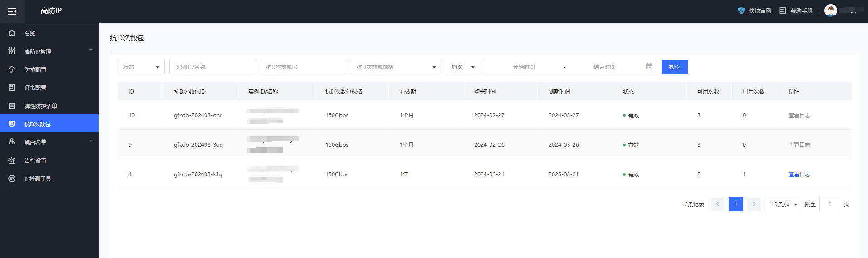Open 快快官网 link in header
The width and height of the screenshot is (868, 258).
pyautogui.click(x=755, y=10)
